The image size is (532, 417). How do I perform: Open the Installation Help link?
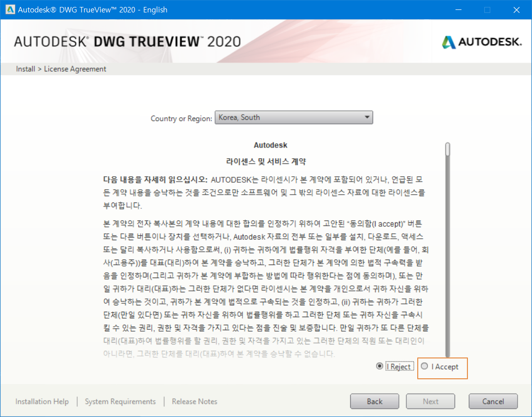pos(42,402)
